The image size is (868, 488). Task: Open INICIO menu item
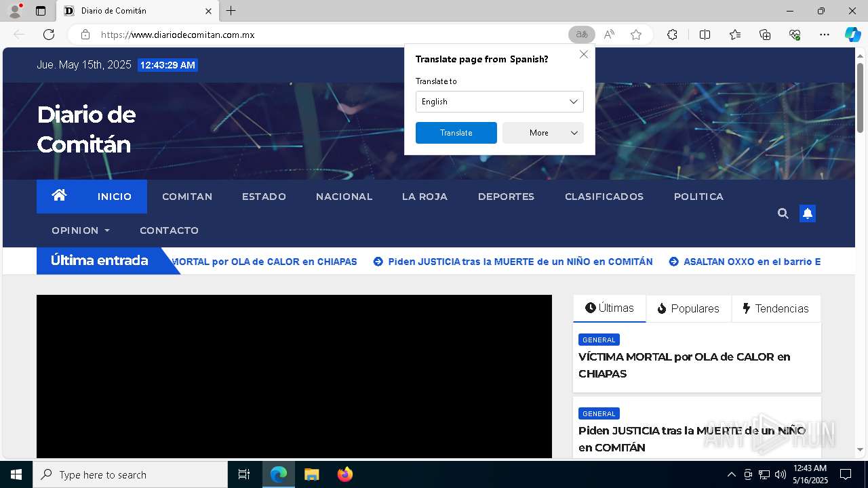click(115, 197)
